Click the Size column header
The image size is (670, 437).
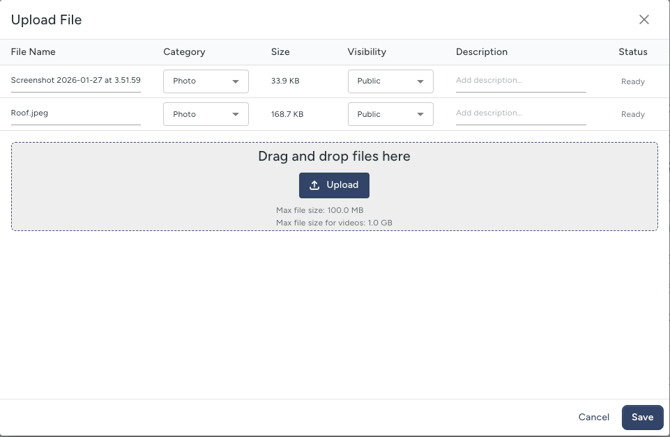click(280, 52)
